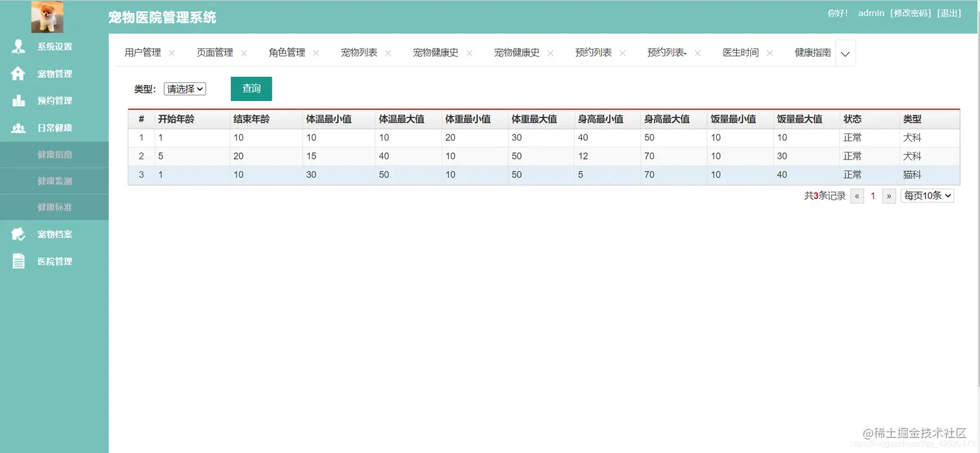Click the 体温最大值 column header

408,119
